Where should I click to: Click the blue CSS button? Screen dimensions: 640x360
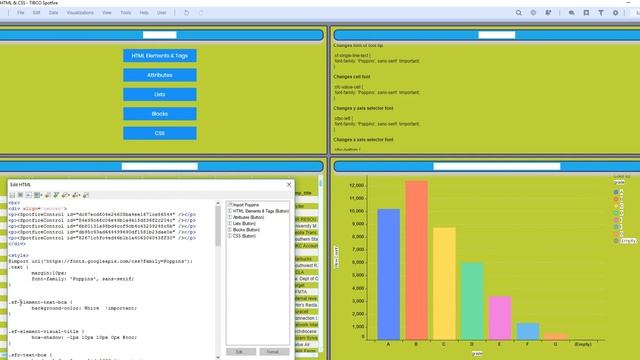point(160,133)
